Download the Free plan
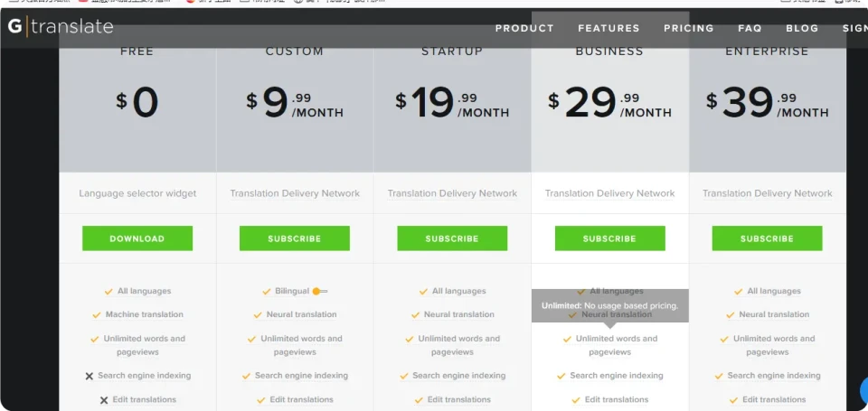Image resolution: width=868 pixels, height=411 pixels. (137, 238)
